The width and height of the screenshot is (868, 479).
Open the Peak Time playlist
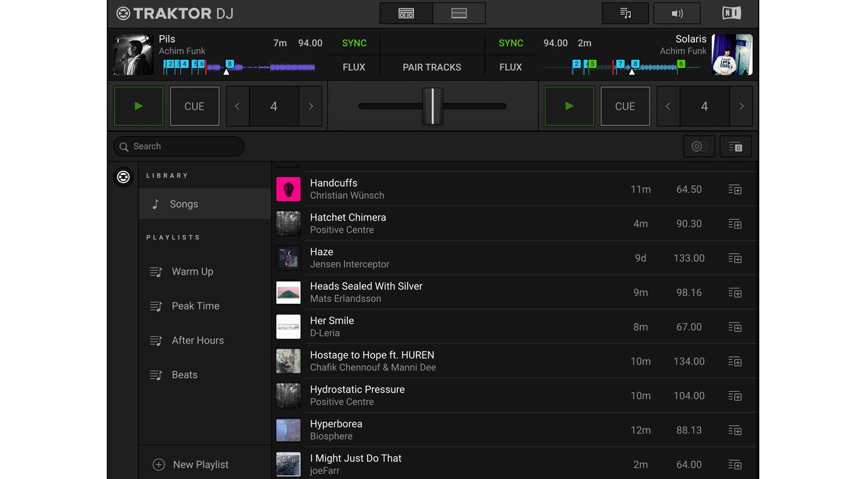point(205,306)
